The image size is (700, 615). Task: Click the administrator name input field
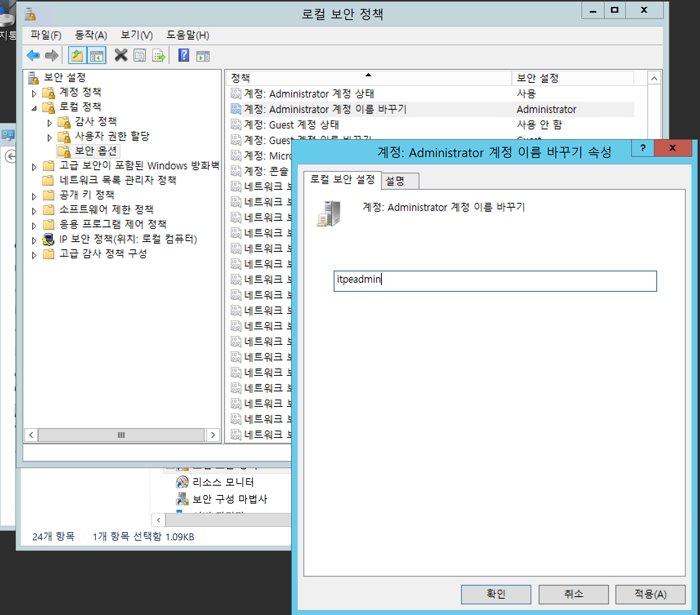(495, 281)
